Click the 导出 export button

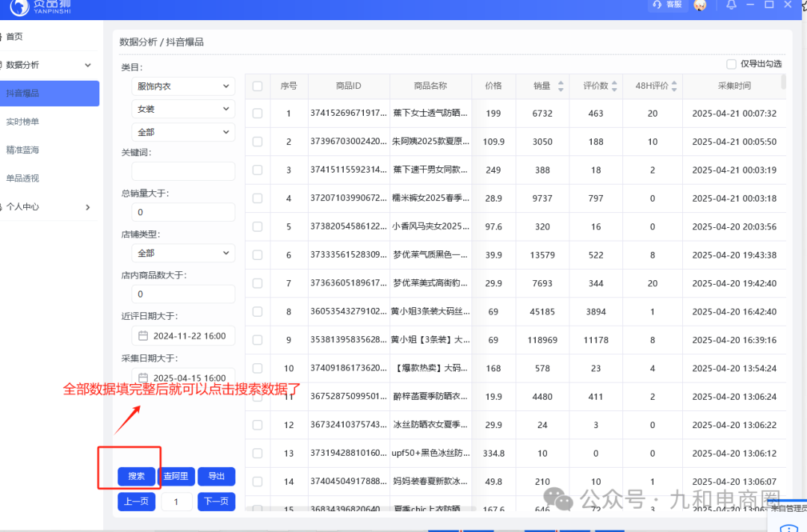click(x=216, y=476)
